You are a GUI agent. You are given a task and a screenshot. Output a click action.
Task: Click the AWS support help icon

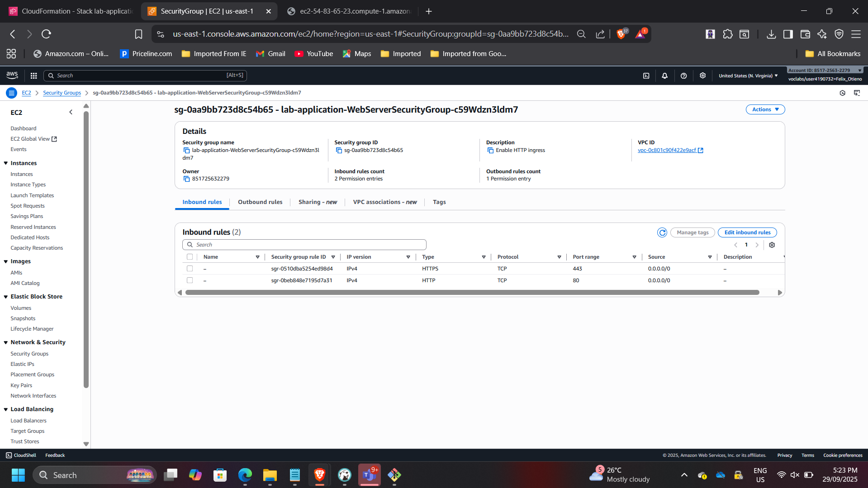[x=683, y=76]
